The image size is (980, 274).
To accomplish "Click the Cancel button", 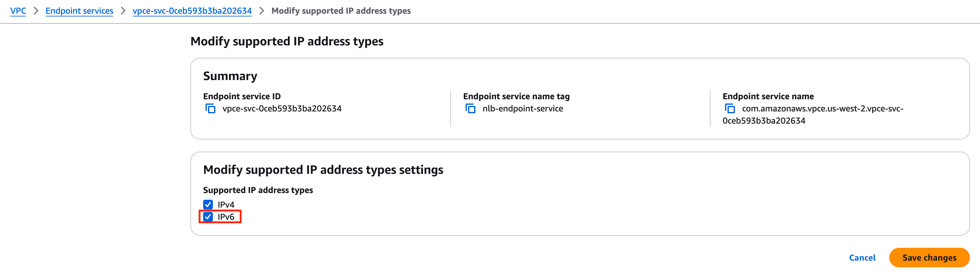I will 862,258.
